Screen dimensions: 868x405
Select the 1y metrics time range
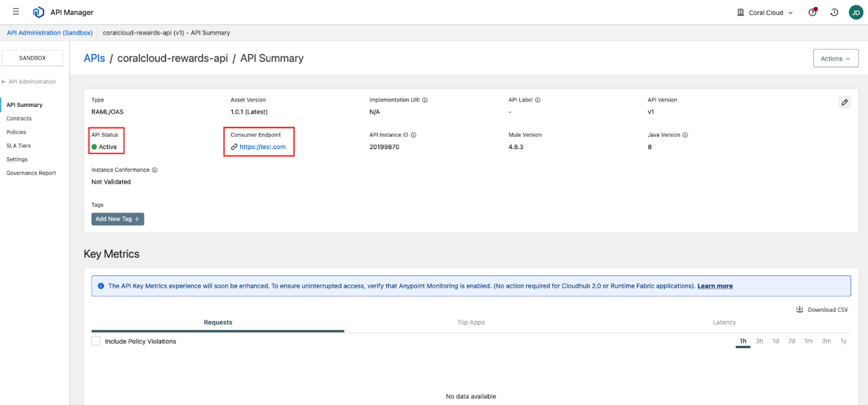(843, 341)
